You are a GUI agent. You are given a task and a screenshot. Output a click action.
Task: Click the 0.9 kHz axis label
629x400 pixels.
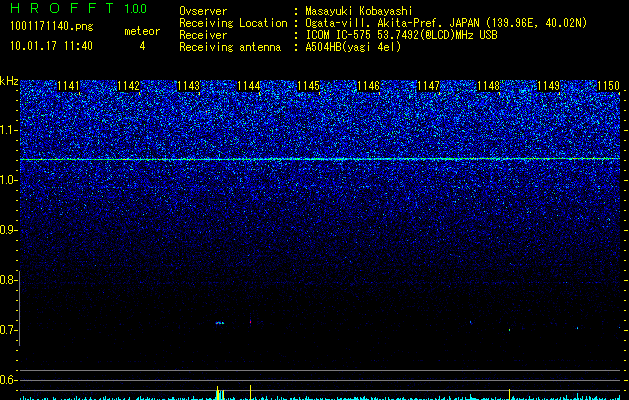(x=8, y=230)
